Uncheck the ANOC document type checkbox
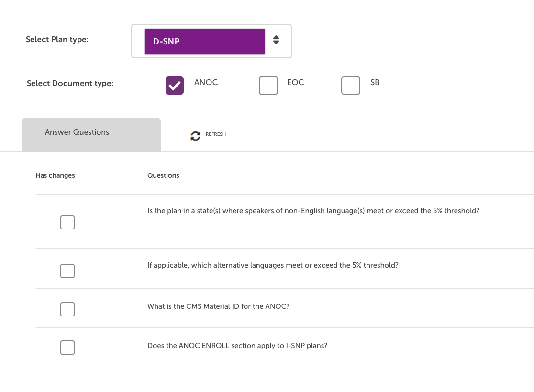The width and height of the screenshot is (534, 392). pos(175,86)
